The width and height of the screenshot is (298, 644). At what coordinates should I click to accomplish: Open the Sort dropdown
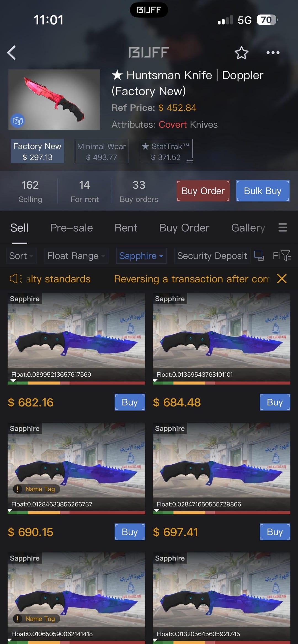point(21,256)
